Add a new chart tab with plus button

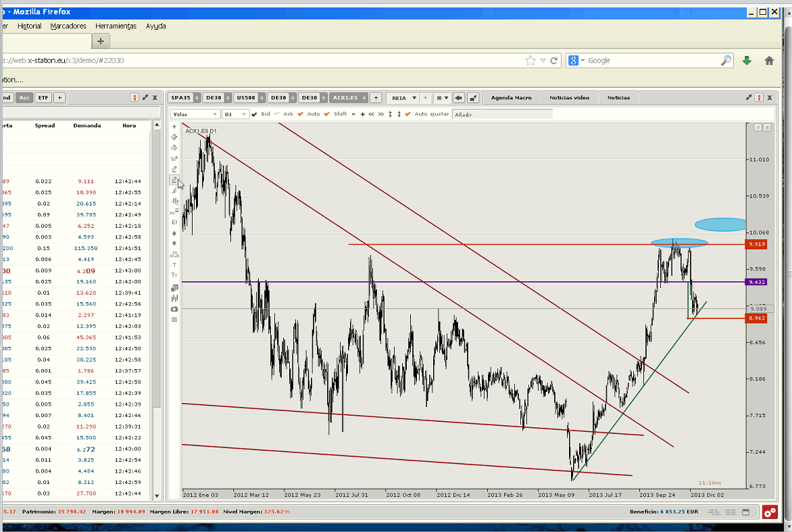coord(375,97)
